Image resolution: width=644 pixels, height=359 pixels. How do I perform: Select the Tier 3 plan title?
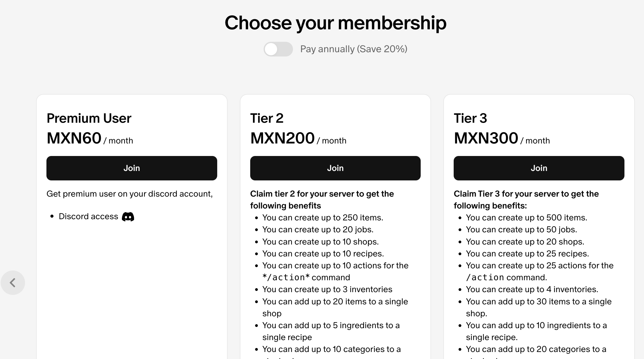[470, 118]
